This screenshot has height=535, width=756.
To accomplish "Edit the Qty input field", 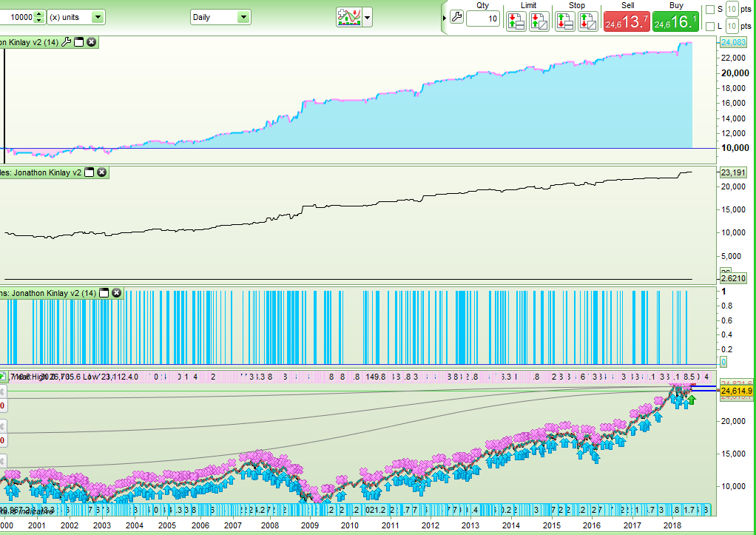I will 482,18.
